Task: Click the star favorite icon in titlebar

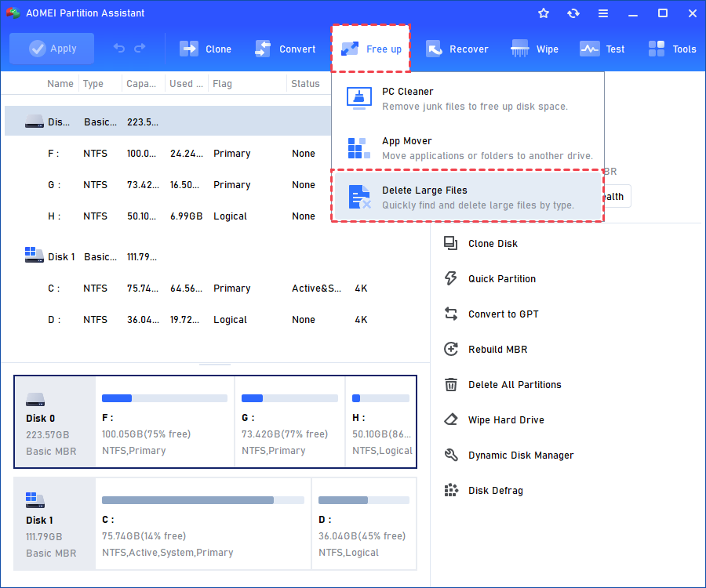Action: point(544,13)
